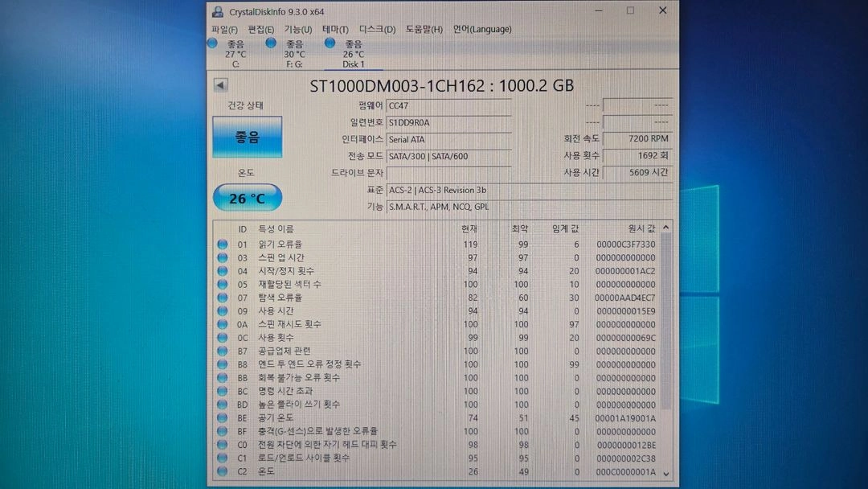Image resolution: width=868 pixels, height=489 pixels.
Task: Click the 좋음 health status button
Action: (x=247, y=137)
